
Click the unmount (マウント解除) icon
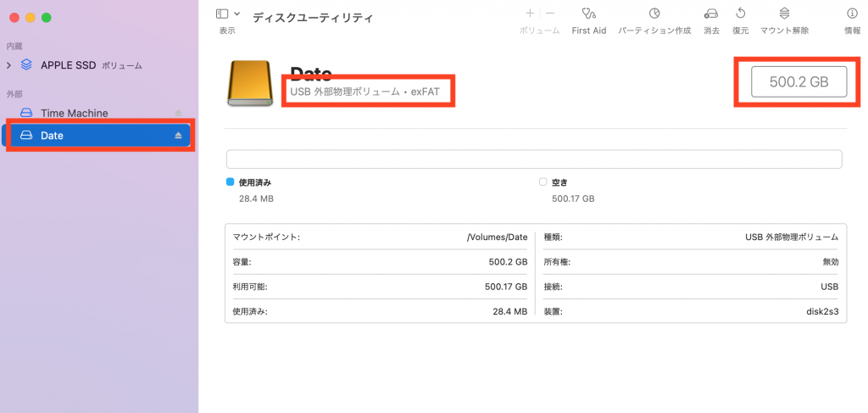tap(784, 14)
